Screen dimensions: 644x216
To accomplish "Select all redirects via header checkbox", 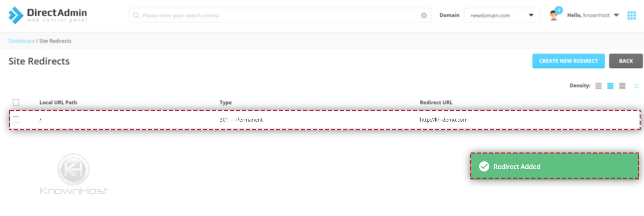I will pos(16,102).
